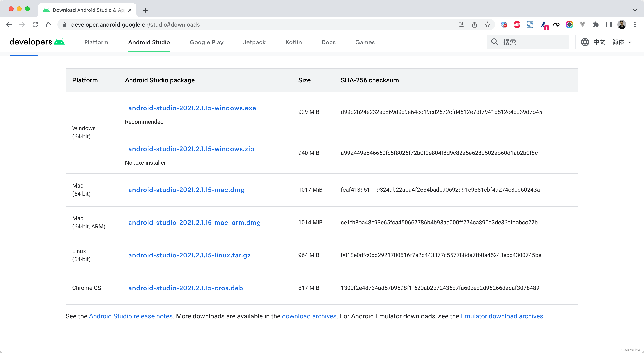Go forward to the next page
The image size is (644, 353).
pos(22,25)
